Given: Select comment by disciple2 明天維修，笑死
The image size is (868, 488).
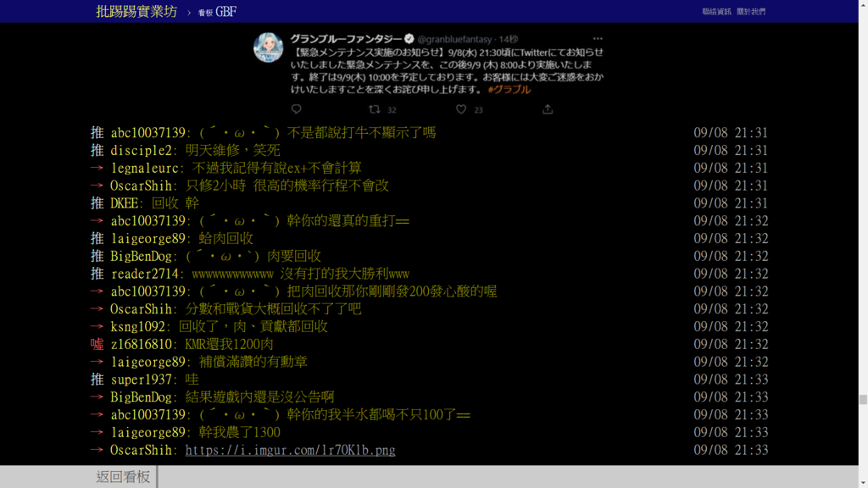Looking at the screenshot, I should (233, 151).
